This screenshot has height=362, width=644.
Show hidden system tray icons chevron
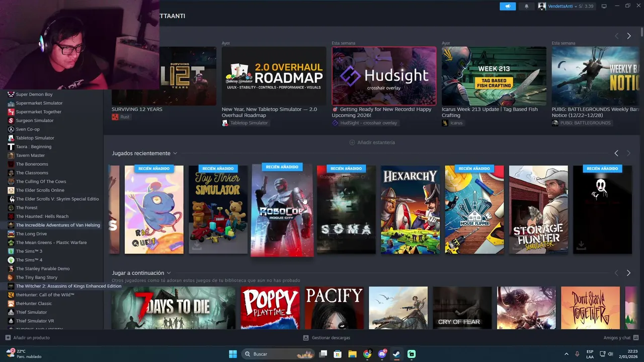[x=566, y=354]
